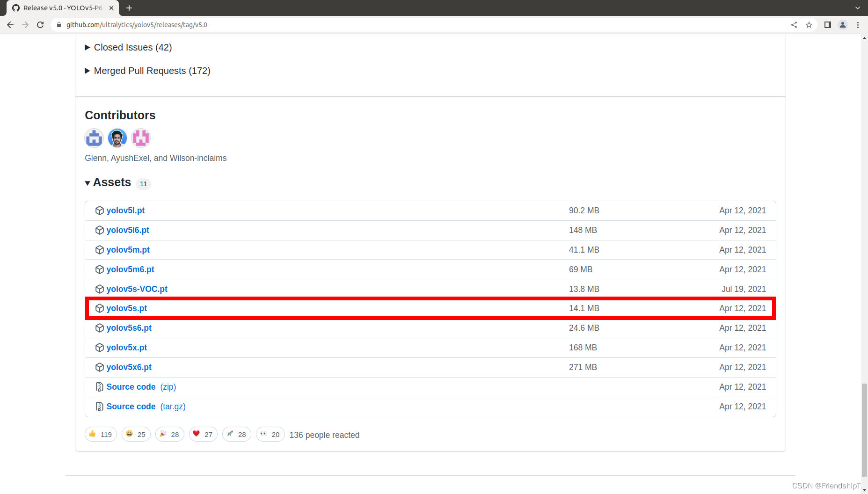Screen dimensions: 868x494
Task: Click the page vertical scrollbar thumb
Action: [864, 429]
